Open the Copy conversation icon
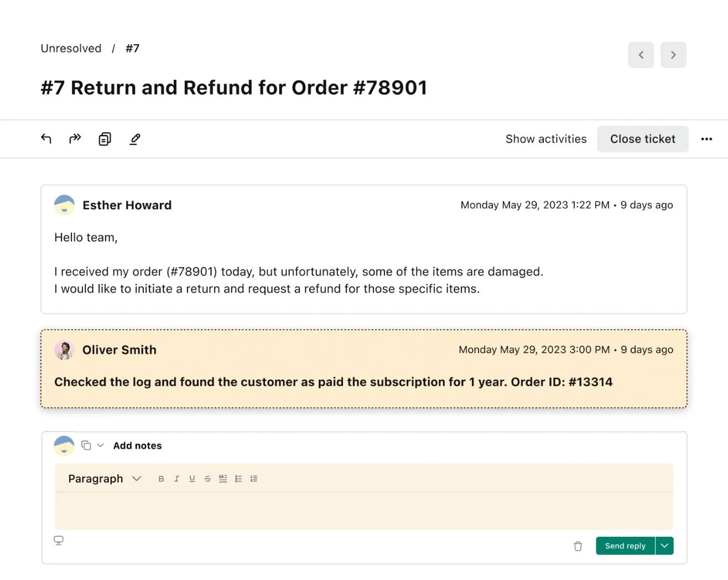 (105, 138)
